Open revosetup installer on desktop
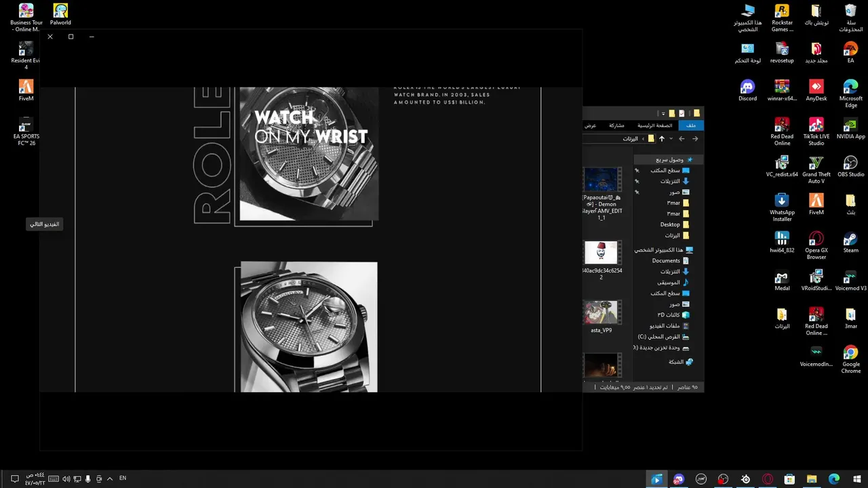868x488 pixels. coord(782,52)
